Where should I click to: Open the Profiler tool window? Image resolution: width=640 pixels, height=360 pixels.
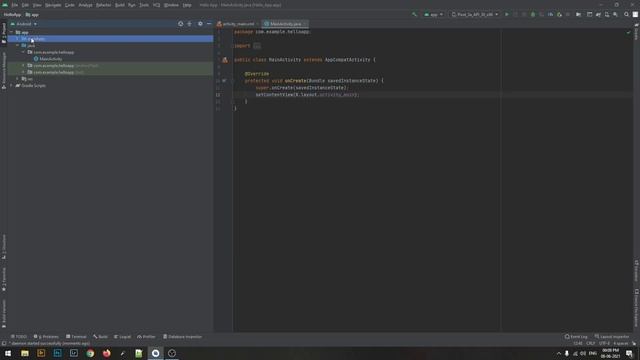[146, 337]
